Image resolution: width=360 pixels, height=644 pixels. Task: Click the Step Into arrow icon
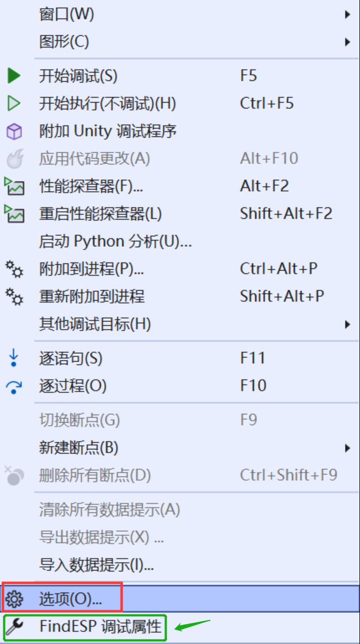pyautogui.click(x=13, y=358)
